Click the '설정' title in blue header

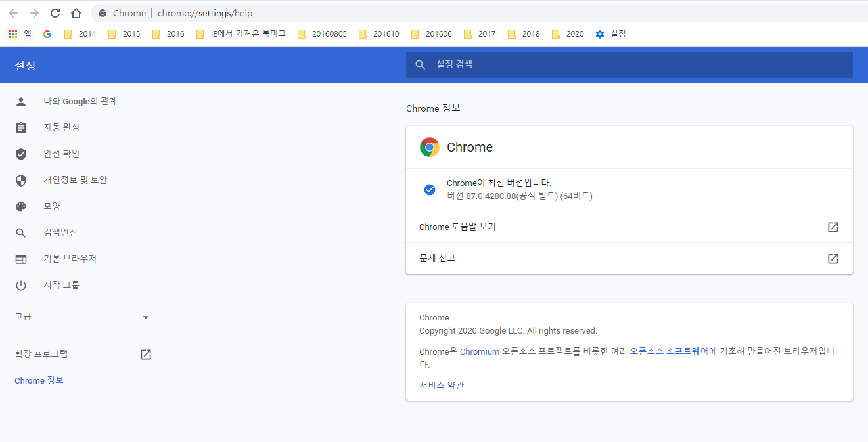pos(25,66)
